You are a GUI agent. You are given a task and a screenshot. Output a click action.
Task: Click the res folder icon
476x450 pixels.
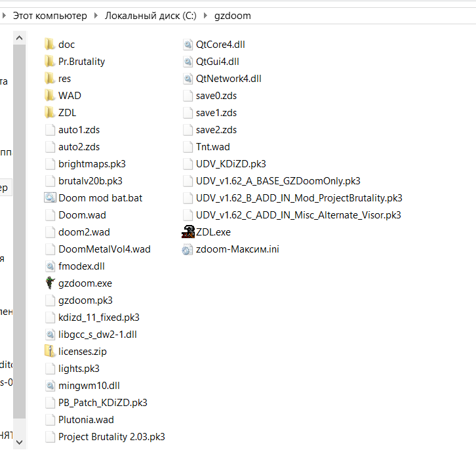point(49,78)
